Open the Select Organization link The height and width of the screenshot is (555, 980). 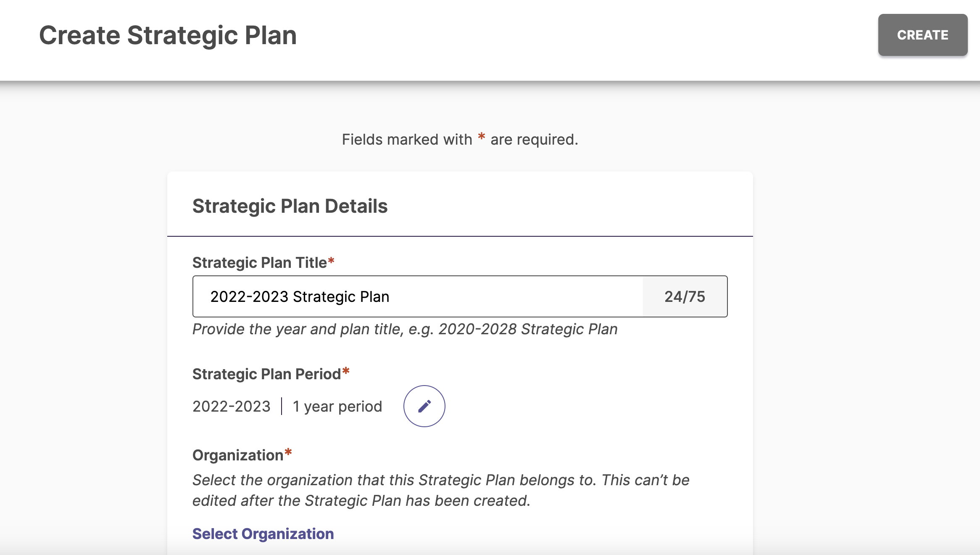point(263,534)
